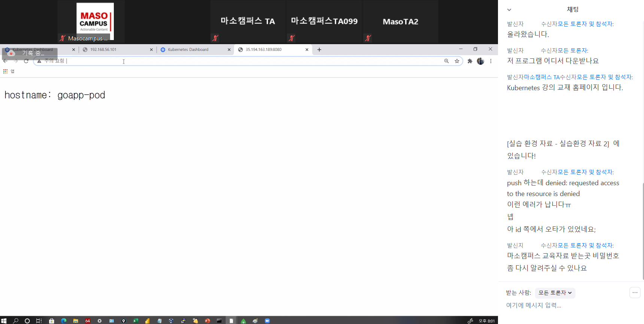
Task: Click the zoom magnifier icon in address bar
Action: point(446,61)
